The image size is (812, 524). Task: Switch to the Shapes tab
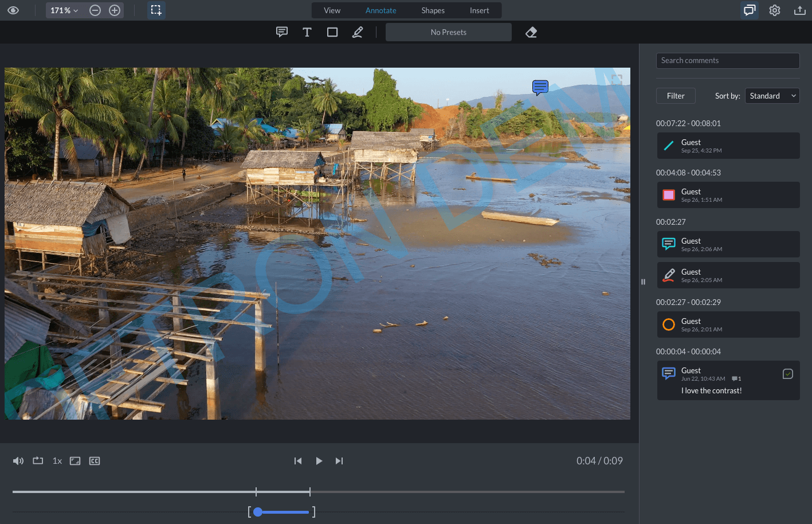pyautogui.click(x=433, y=10)
